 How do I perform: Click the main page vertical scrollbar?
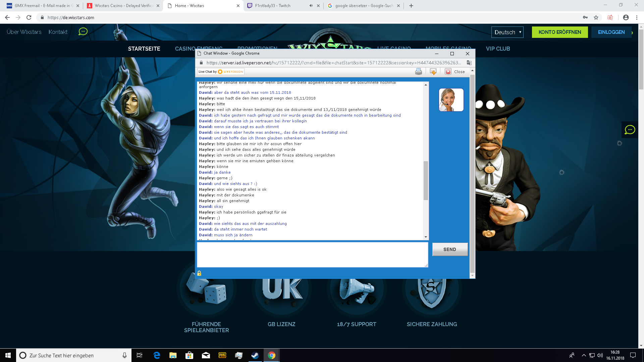[x=641, y=59]
